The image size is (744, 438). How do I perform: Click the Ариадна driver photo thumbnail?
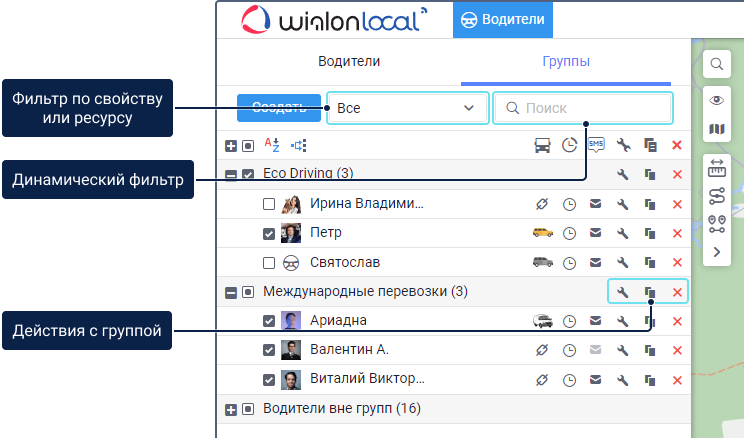click(291, 321)
